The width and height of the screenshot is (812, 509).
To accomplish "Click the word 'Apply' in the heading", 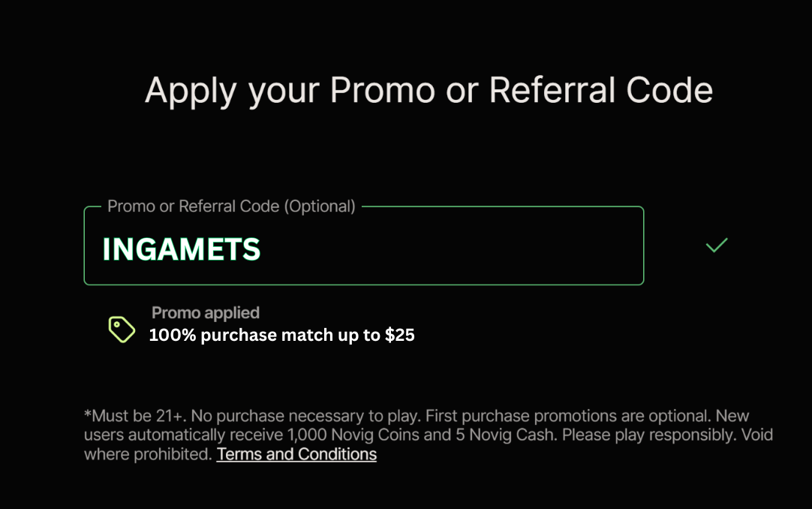I will point(191,92).
